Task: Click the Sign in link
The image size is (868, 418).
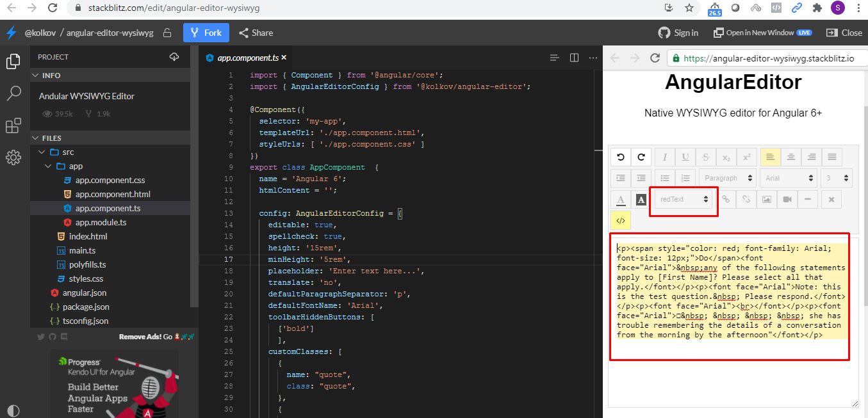Action: tap(678, 33)
